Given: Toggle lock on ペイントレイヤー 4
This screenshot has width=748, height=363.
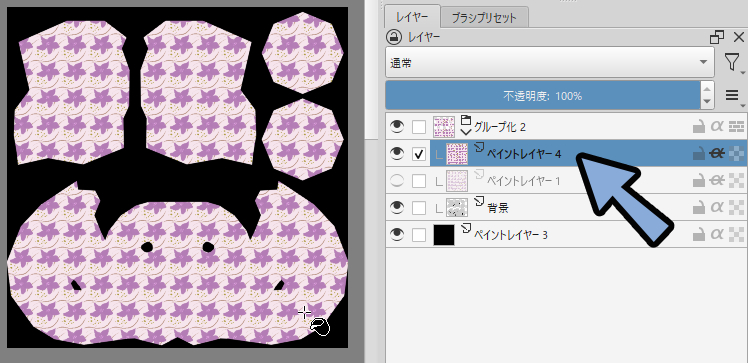Looking at the screenshot, I should click(699, 154).
